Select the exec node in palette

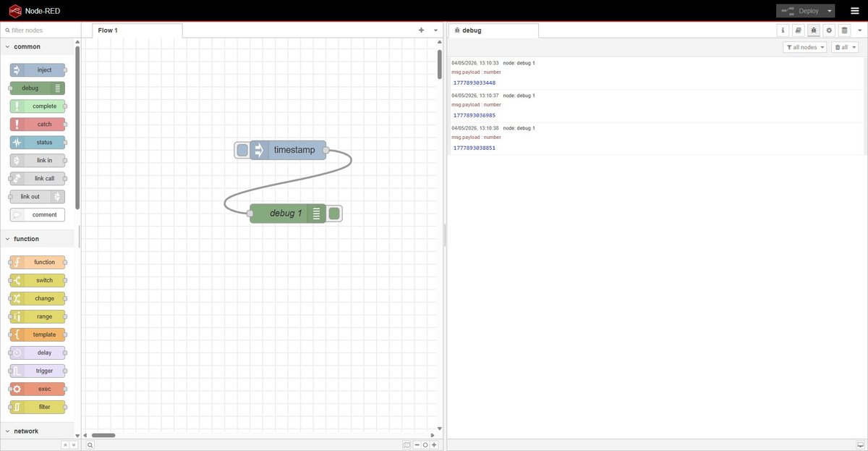38,389
